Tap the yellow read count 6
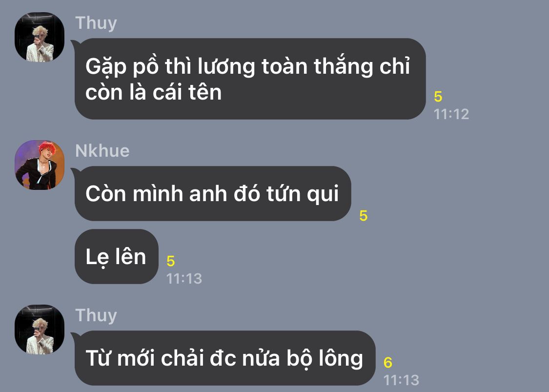This screenshot has height=392, width=549. click(387, 362)
